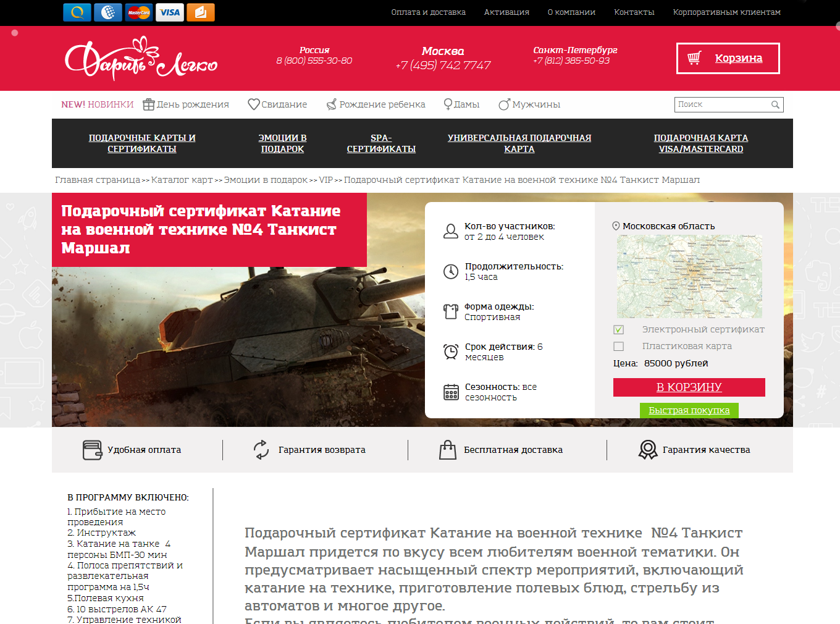Click the award ribbon icon for Гарантия качества
Screen dimensions: 840x624
pos(648,450)
